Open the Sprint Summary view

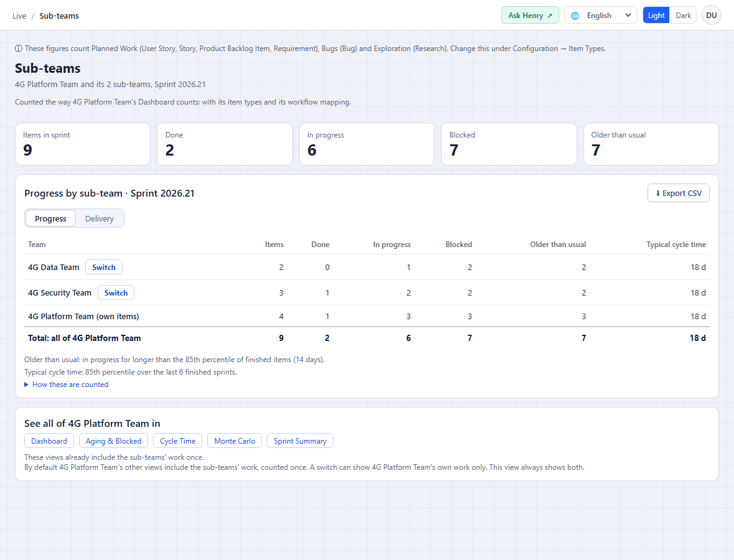300,441
